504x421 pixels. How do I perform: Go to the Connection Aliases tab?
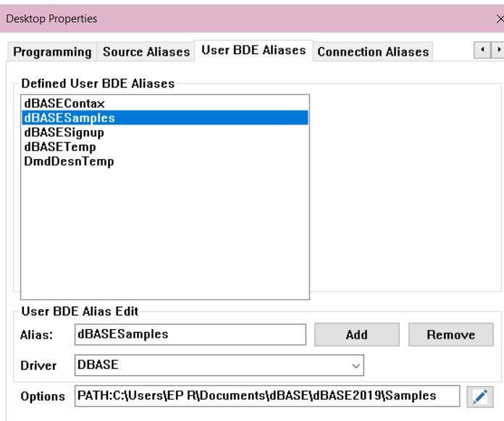(x=373, y=52)
